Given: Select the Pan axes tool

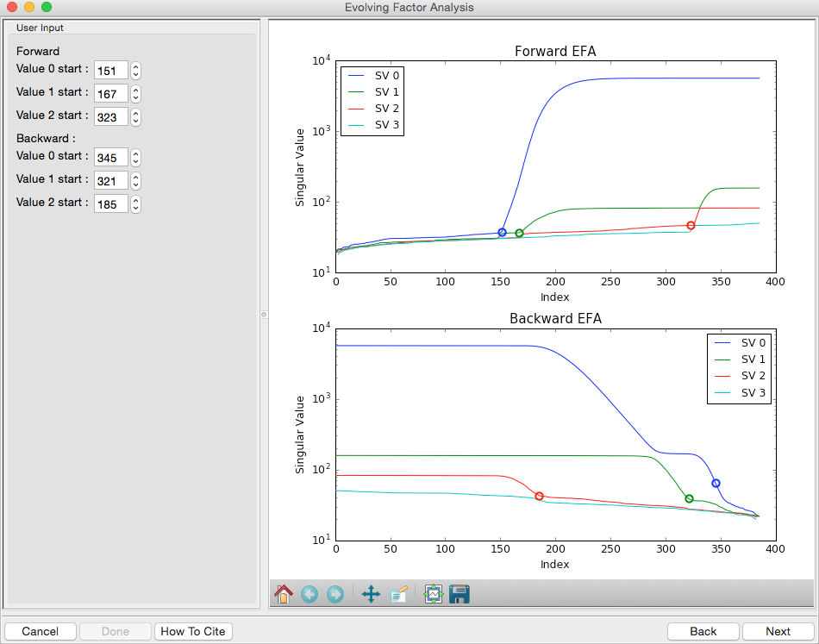Looking at the screenshot, I should pyautogui.click(x=371, y=594).
